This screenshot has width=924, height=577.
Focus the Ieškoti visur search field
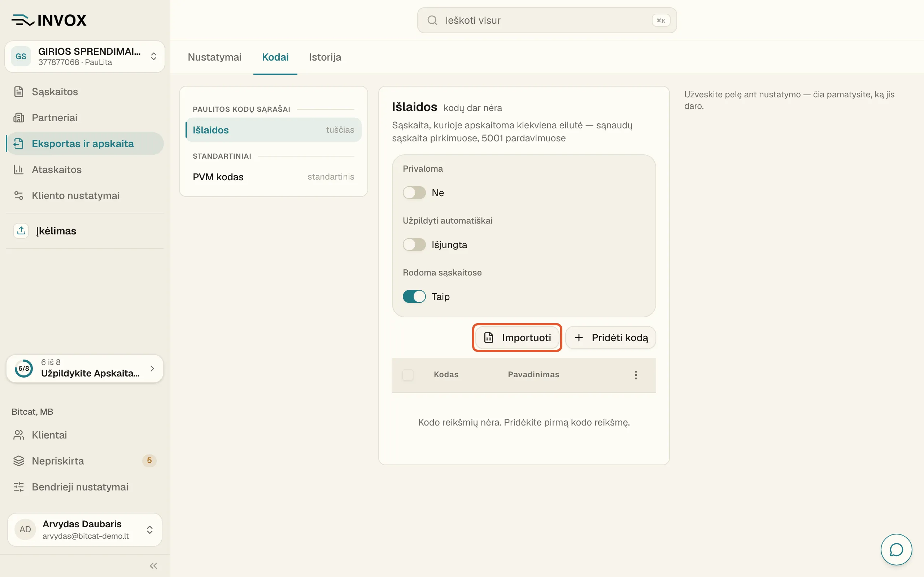click(x=547, y=20)
